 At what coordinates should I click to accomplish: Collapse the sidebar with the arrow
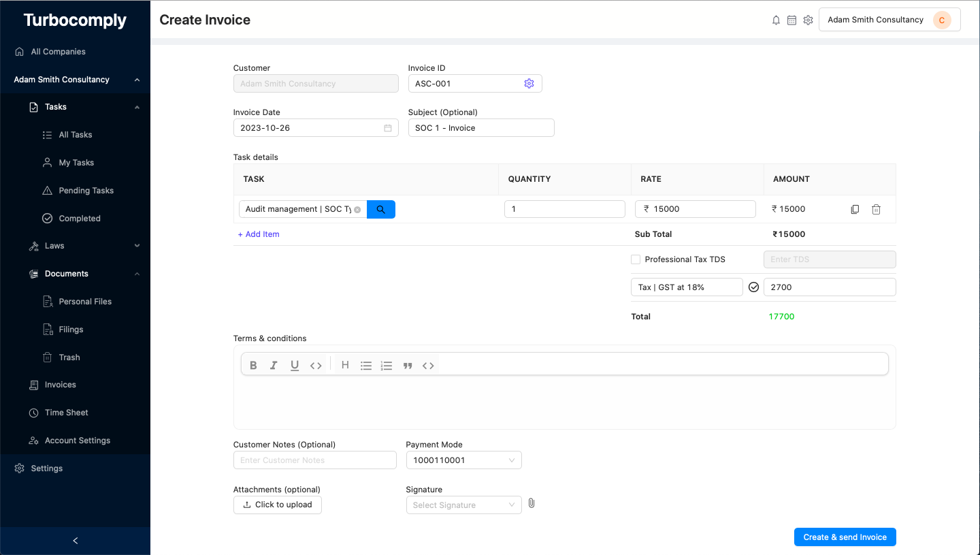click(75, 540)
